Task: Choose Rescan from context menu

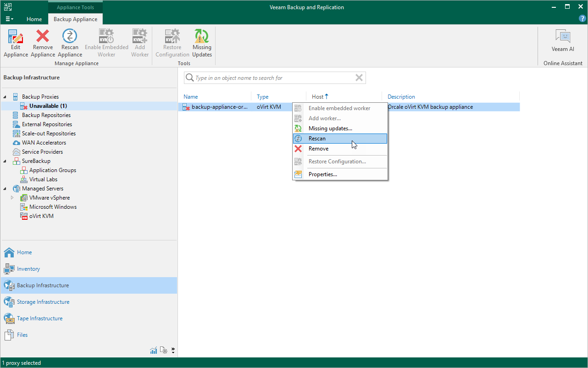Action: (340, 139)
